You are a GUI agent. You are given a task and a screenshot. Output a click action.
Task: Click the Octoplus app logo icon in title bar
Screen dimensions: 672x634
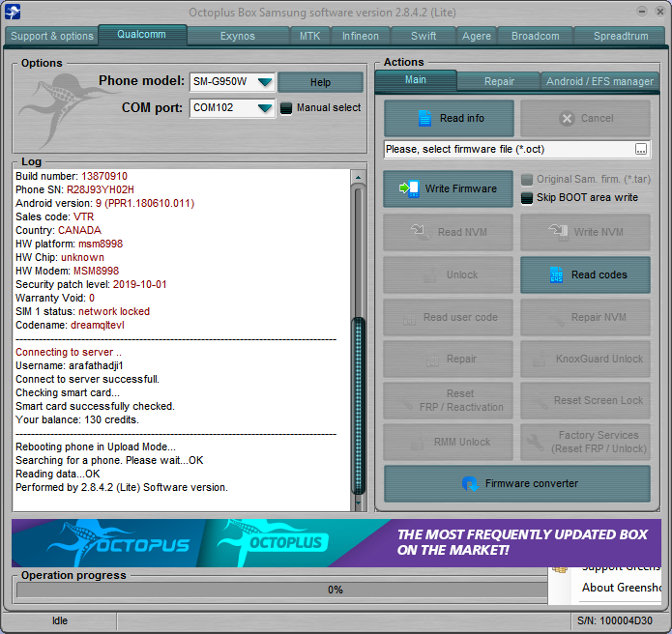pos(13,12)
